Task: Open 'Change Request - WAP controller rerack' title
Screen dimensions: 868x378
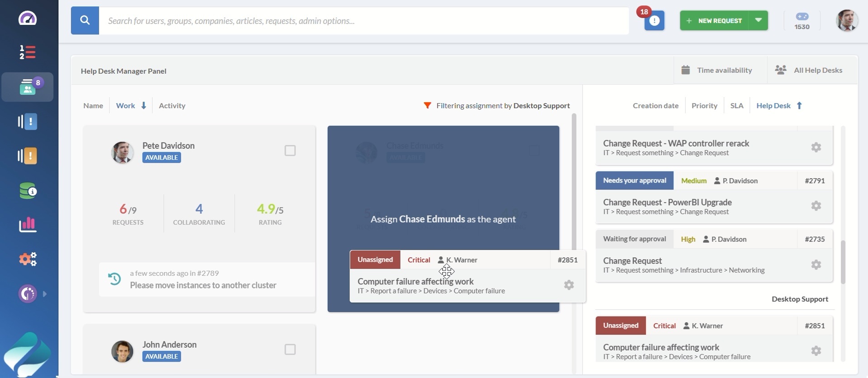Action: point(676,143)
